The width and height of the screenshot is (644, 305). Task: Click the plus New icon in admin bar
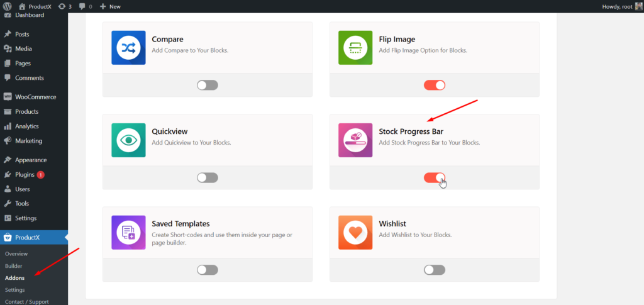pos(103,6)
